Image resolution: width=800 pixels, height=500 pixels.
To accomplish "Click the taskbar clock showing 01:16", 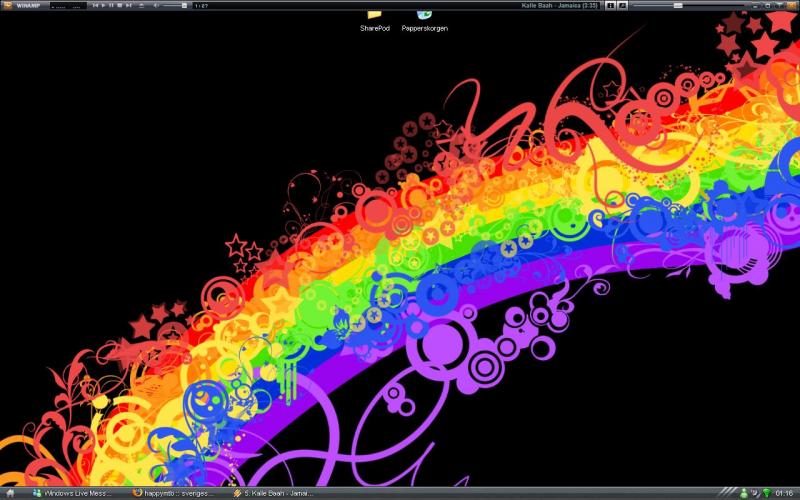I will [784, 493].
